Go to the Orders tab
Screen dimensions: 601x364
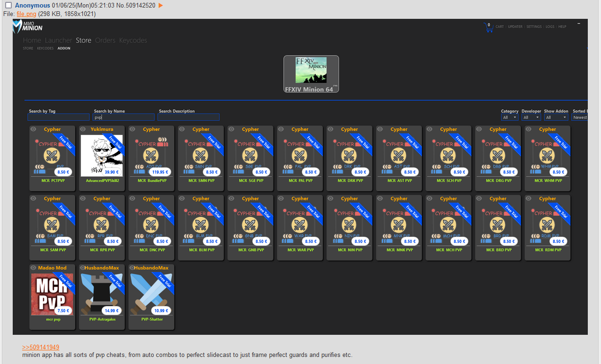click(x=105, y=40)
